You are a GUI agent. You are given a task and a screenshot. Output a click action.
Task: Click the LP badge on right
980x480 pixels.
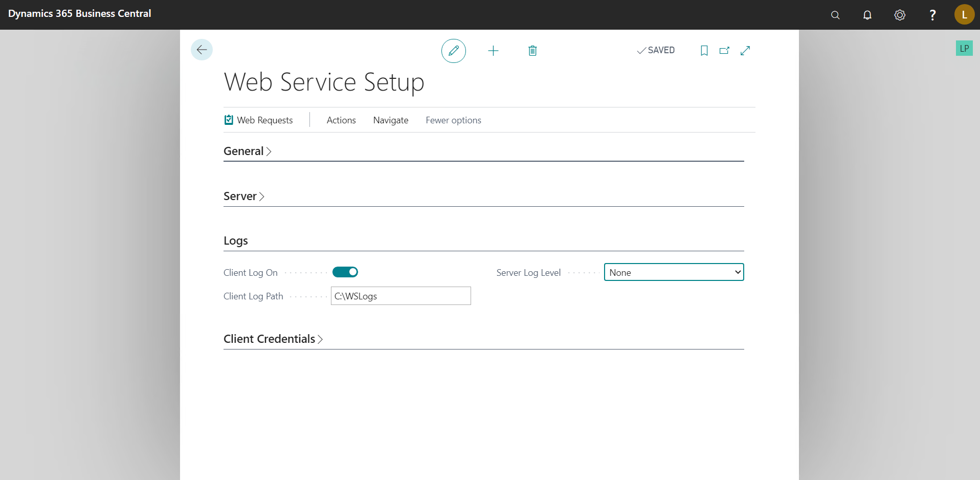pyautogui.click(x=964, y=48)
